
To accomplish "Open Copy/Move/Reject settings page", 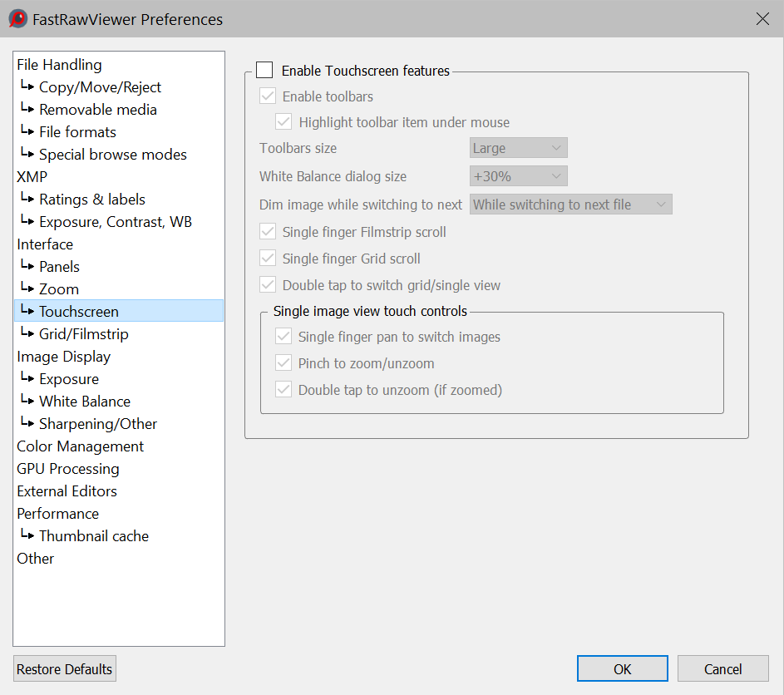I will 100,87.
